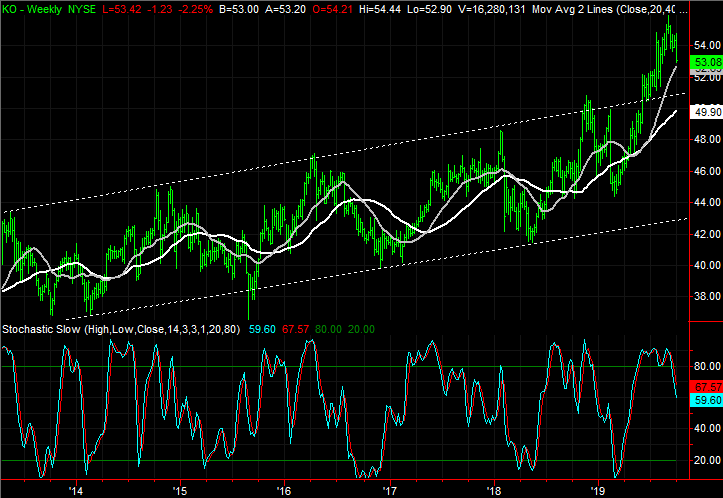Click the '17 year marker on time axis
The width and height of the screenshot is (723, 498).
[x=389, y=490]
